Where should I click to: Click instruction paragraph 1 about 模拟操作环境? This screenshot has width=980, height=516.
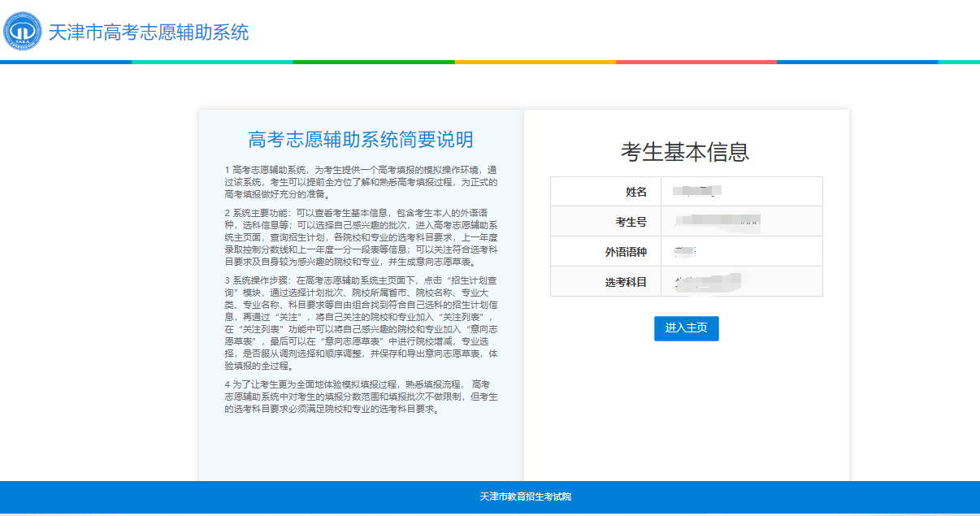click(x=361, y=182)
